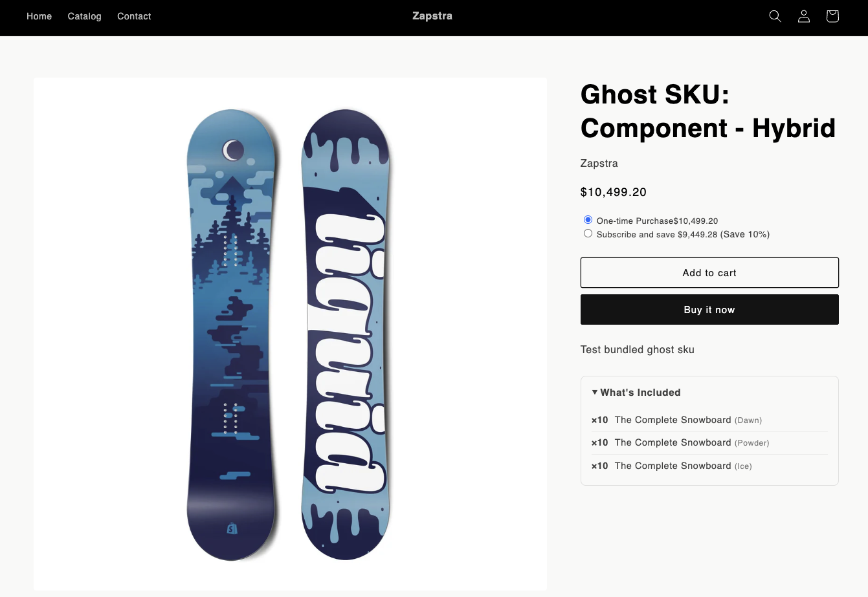Click the Zapstra vendor link
Image resolution: width=868 pixels, height=597 pixels.
coord(599,163)
